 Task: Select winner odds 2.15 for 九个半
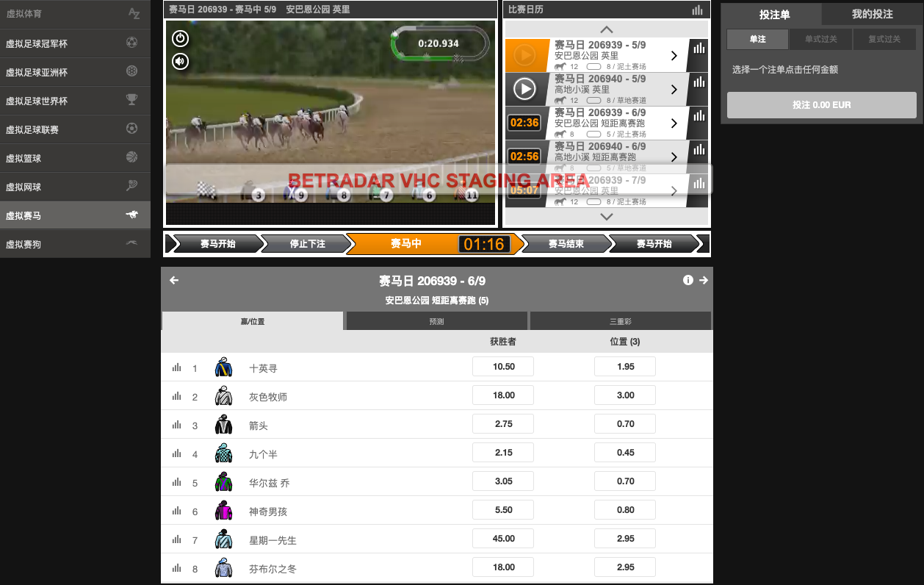[x=503, y=453]
